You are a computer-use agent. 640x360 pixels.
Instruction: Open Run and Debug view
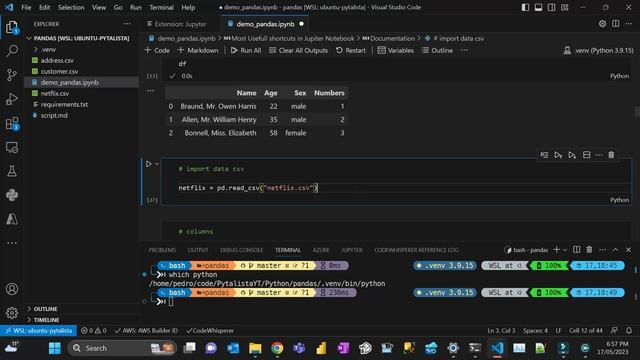(12, 99)
